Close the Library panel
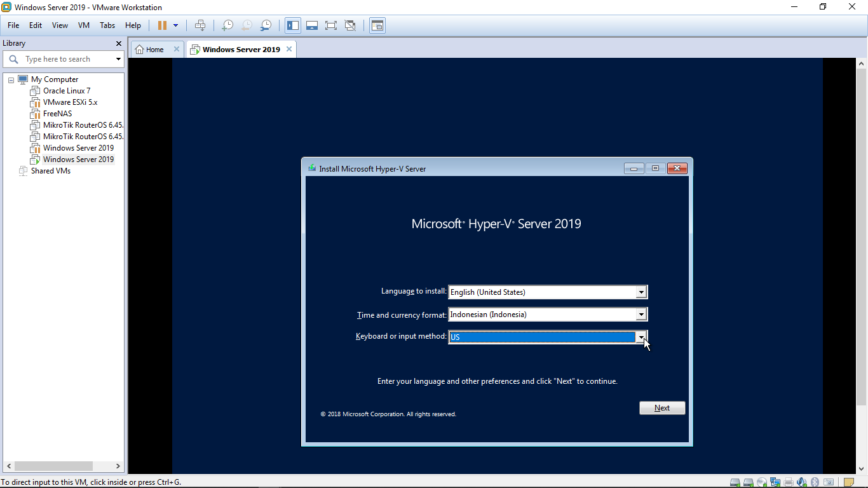The image size is (868, 488). (x=119, y=43)
